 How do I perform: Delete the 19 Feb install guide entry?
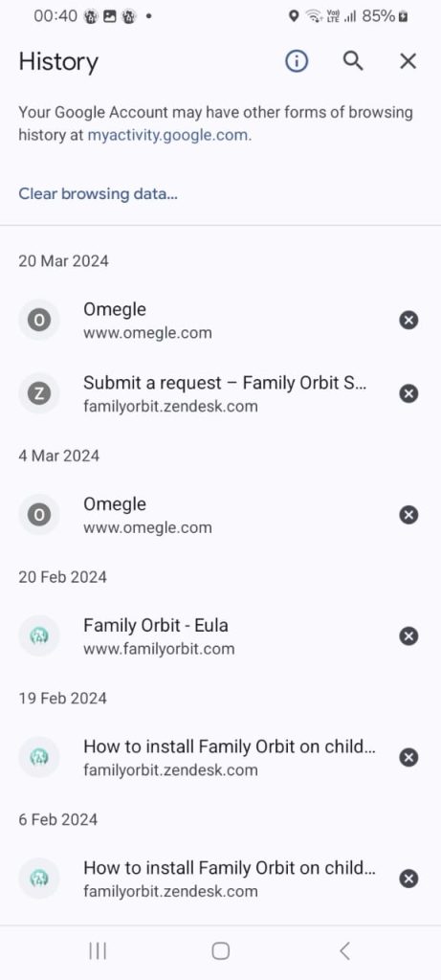click(x=408, y=758)
